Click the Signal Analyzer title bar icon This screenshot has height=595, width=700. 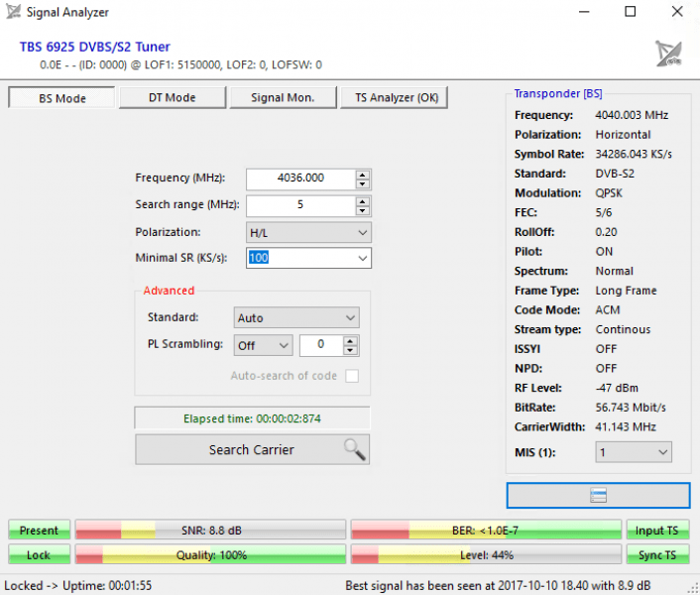(x=13, y=12)
